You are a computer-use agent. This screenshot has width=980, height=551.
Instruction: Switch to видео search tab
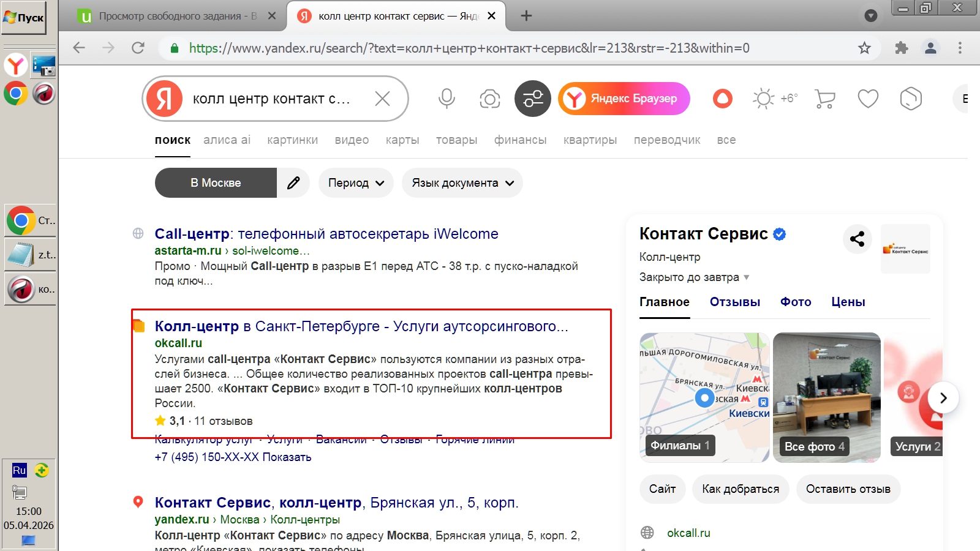point(352,140)
